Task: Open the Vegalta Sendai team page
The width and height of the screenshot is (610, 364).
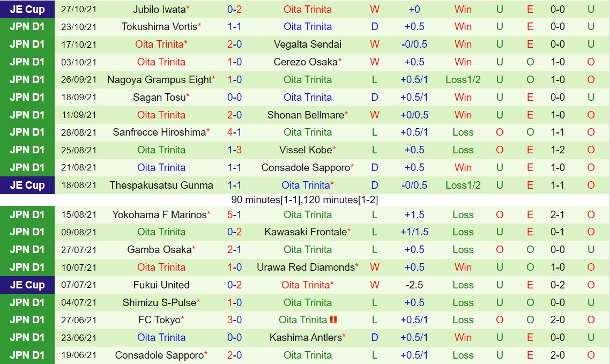Action: 307,44
